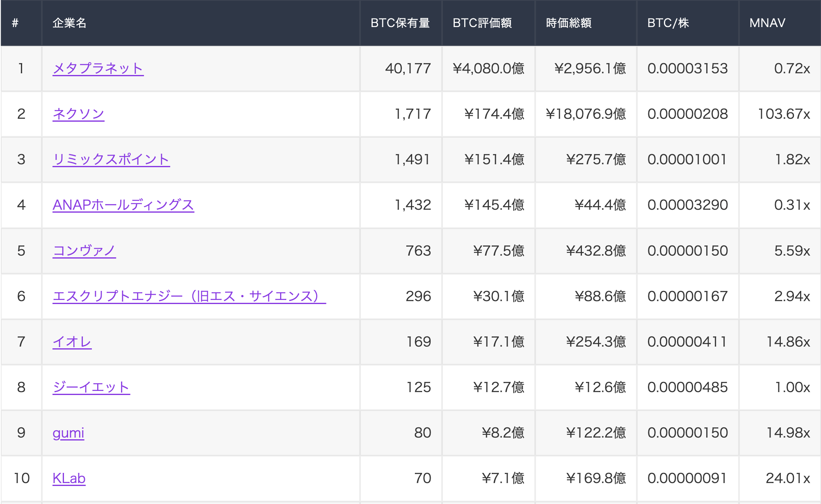
Task: Click the 企業名 column header
Action: (201, 23)
